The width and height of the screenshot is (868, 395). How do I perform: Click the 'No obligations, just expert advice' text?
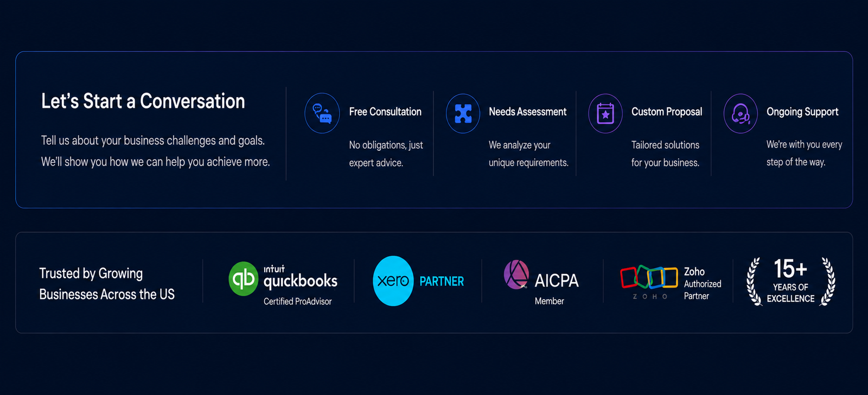[386, 154]
